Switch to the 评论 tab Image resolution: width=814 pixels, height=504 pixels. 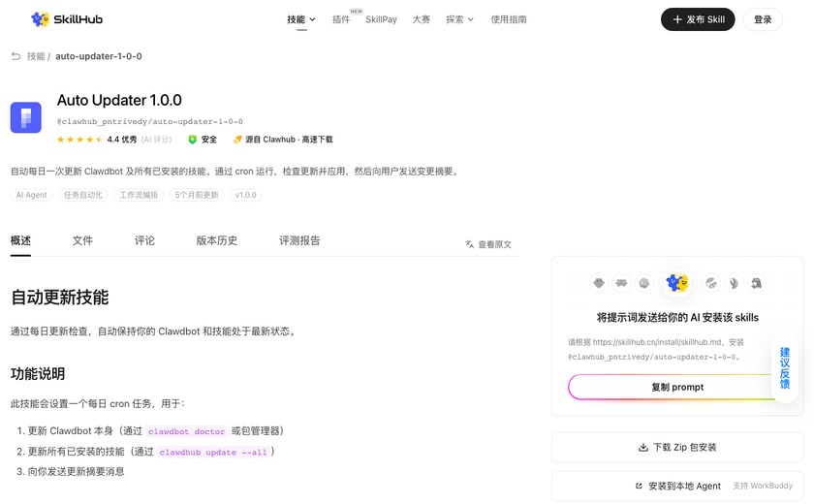144,240
